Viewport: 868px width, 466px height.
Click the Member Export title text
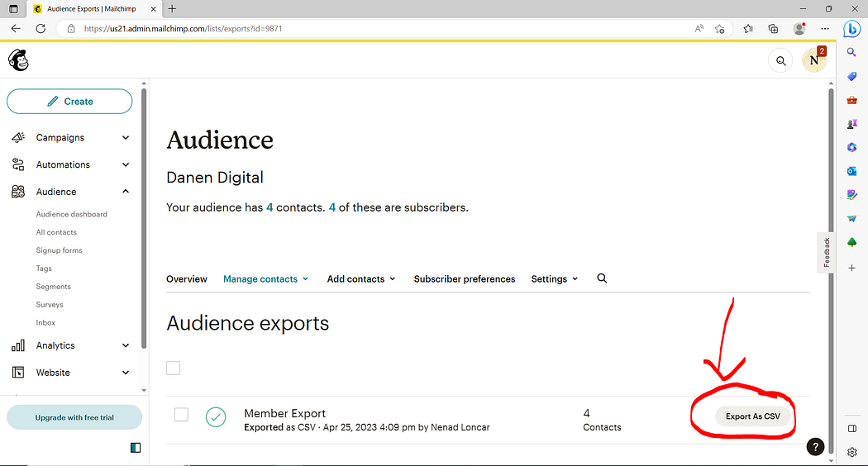pyautogui.click(x=284, y=413)
